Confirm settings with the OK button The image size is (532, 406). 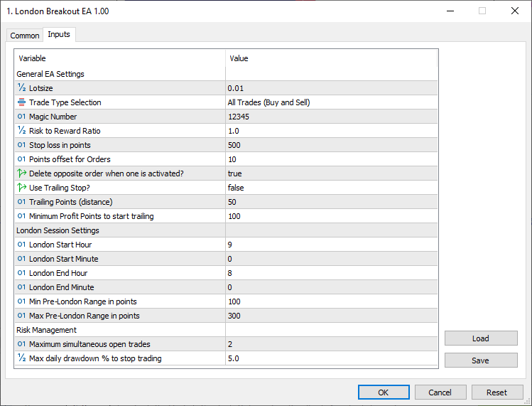[384, 392]
